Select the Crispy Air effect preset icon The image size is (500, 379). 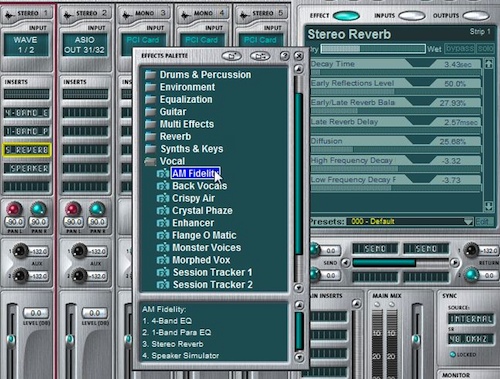click(x=163, y=198)
